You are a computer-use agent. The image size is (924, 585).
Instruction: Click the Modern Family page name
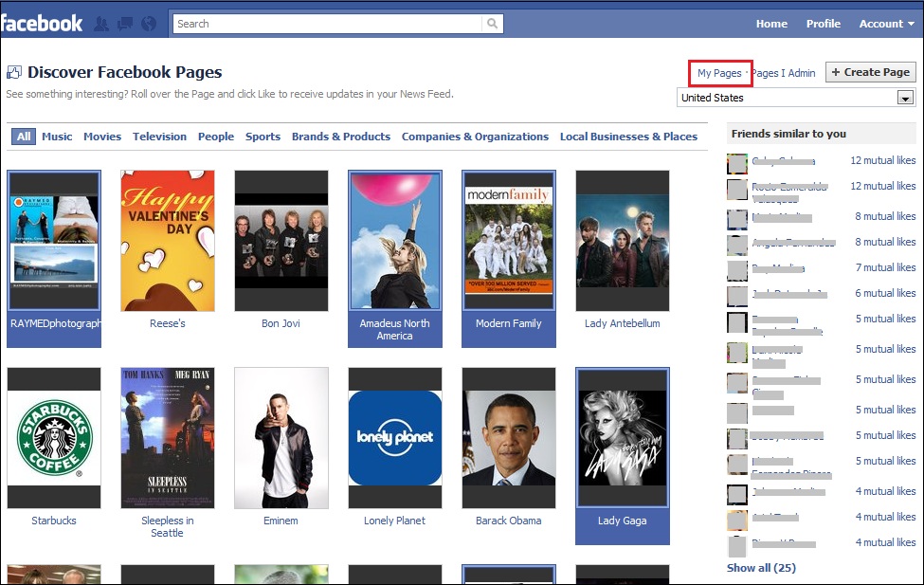509,323
